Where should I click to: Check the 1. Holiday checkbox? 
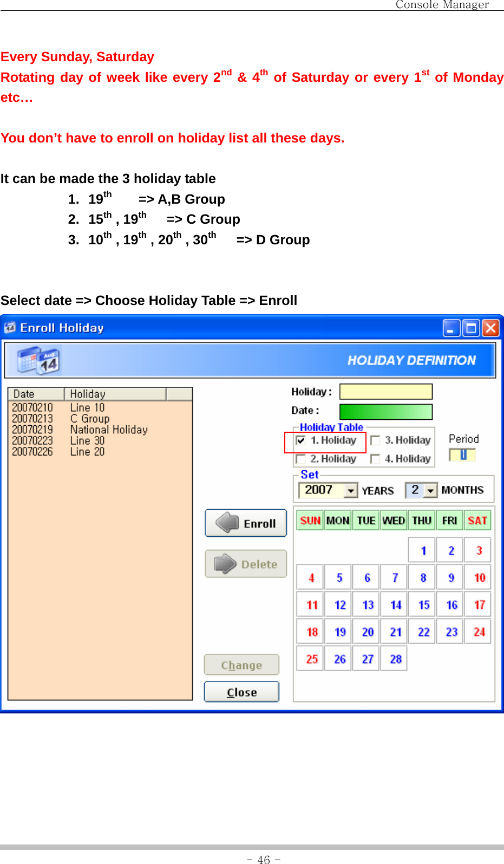pos(300,440)
